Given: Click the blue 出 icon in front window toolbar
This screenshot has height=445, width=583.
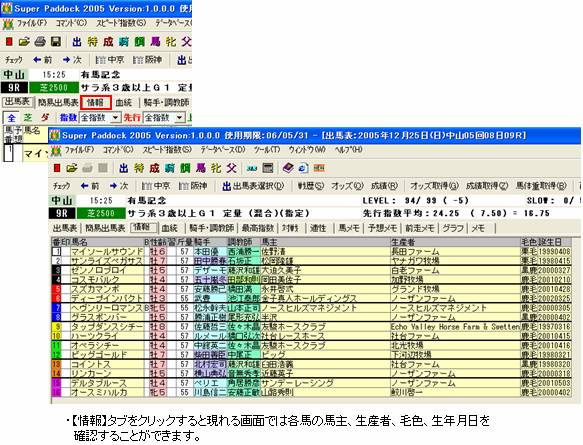Looking at the screenshot, I should pos(124,168).
